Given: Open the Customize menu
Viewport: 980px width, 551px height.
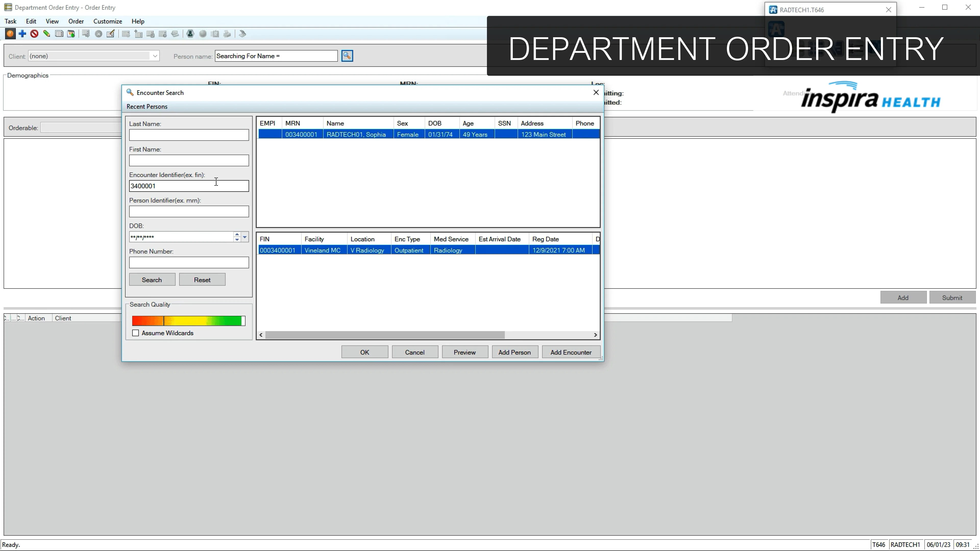Looking at the screenshot, I should (x=107, y=21).
